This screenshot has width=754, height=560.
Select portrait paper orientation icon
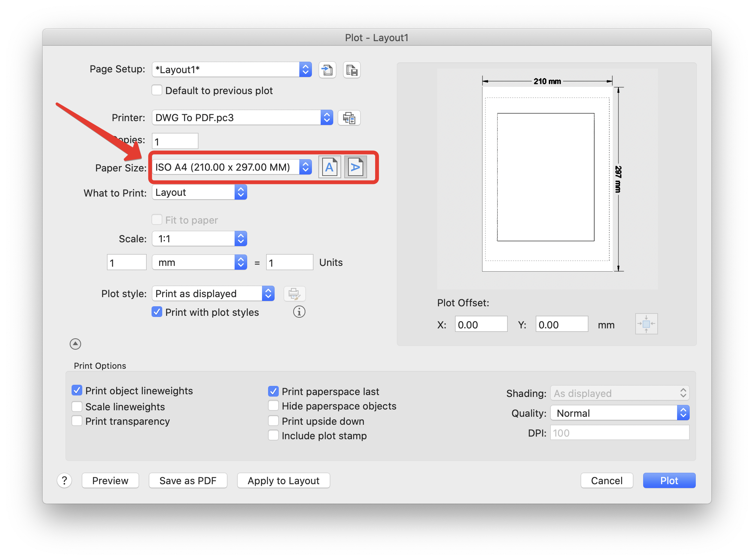click(329, 167)
